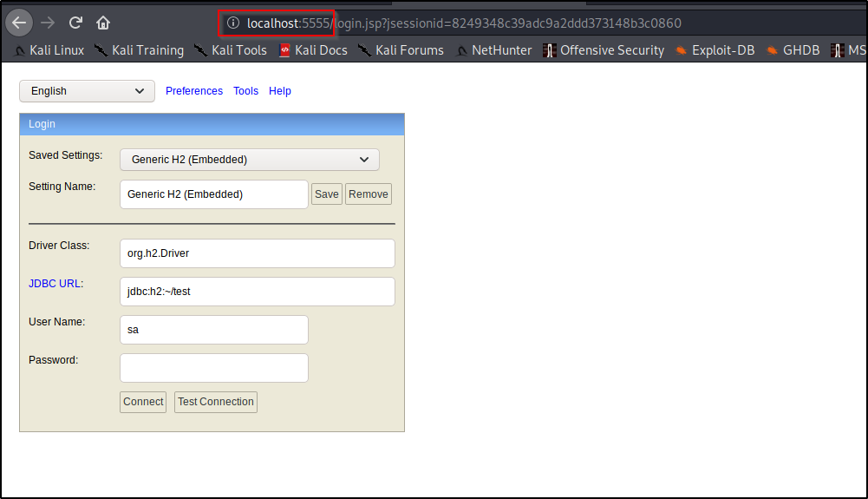Image resolution: width=868 pixels, height=499 pixels.
Task: Go back with the browser back arrow
Action: pos(19,23)
